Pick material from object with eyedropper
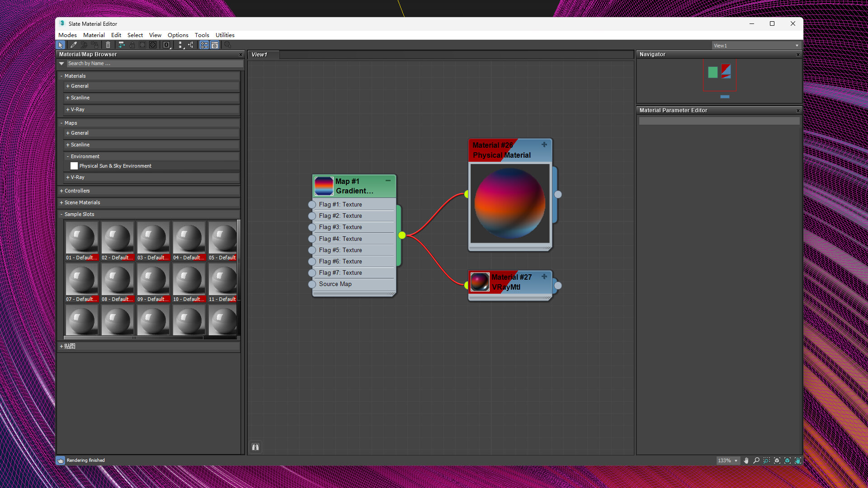The image size is (868, 488). [73, 45]
